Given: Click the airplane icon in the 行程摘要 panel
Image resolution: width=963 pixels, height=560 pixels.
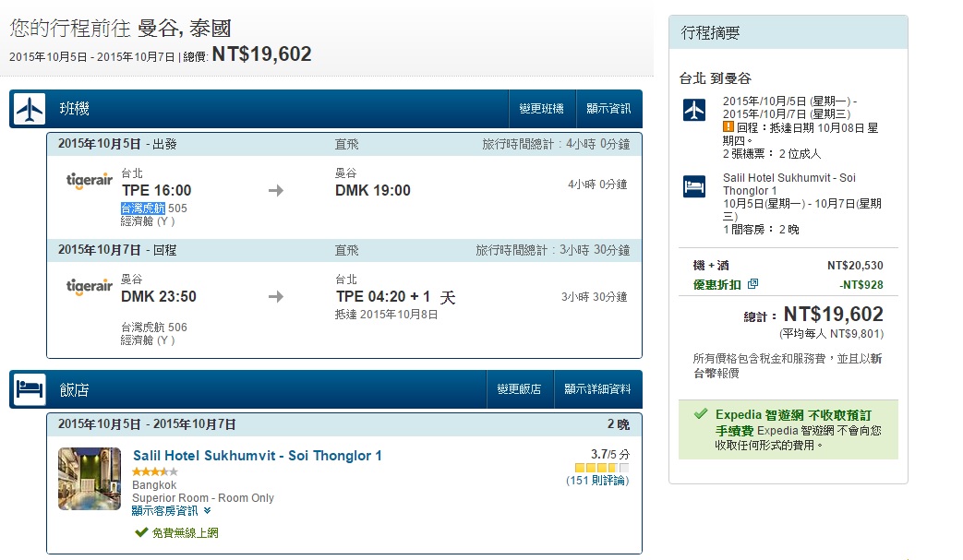Looking at the screenshot, I should (x=693, y=110).
